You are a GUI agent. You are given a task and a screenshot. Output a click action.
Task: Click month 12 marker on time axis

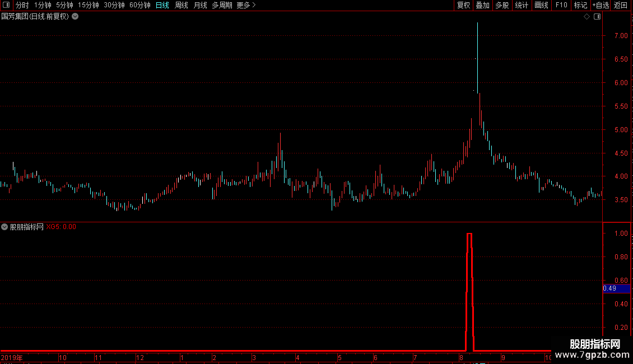[139, 357]
